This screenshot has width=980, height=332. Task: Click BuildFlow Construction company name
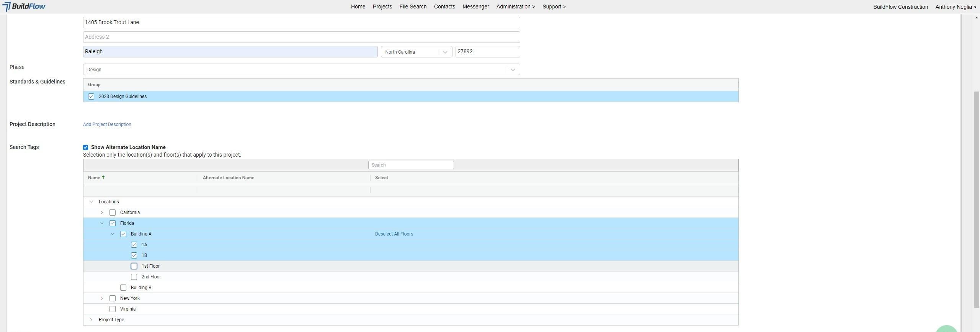900,7
